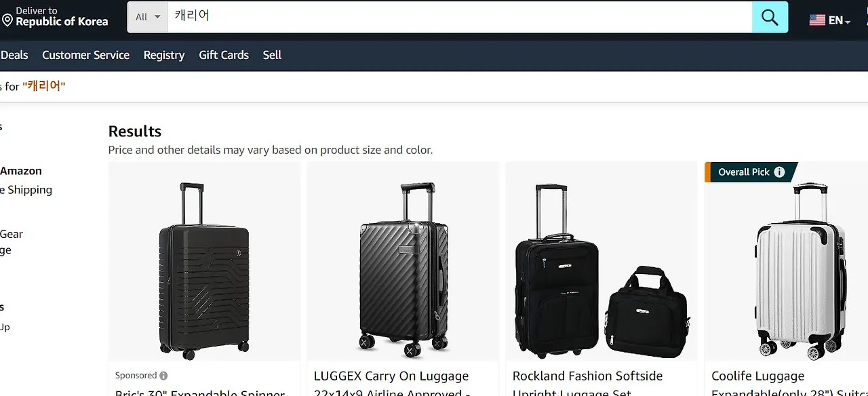The image size is (868, 396).
Task: Click into the search text field
Action: click(460, 17)
